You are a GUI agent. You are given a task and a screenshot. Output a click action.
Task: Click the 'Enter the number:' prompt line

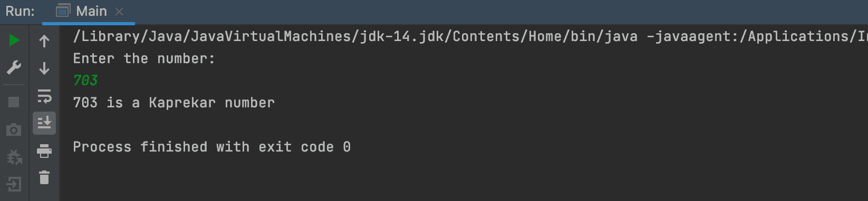[x=144, y=58]
